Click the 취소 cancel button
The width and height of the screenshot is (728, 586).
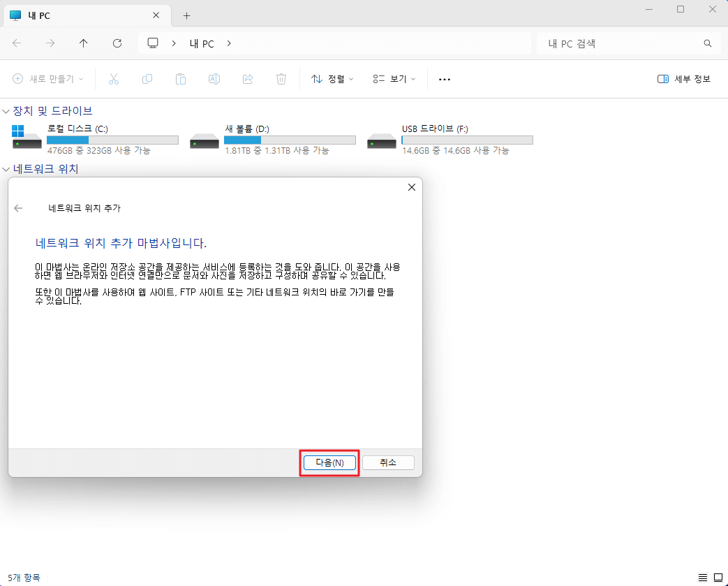point(388,463)
